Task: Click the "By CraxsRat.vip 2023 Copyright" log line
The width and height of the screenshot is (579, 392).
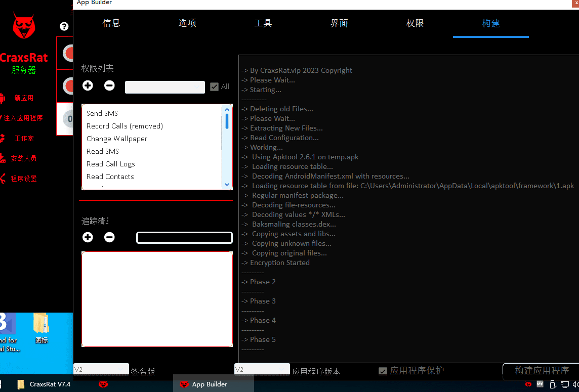Action: [297, 70]
